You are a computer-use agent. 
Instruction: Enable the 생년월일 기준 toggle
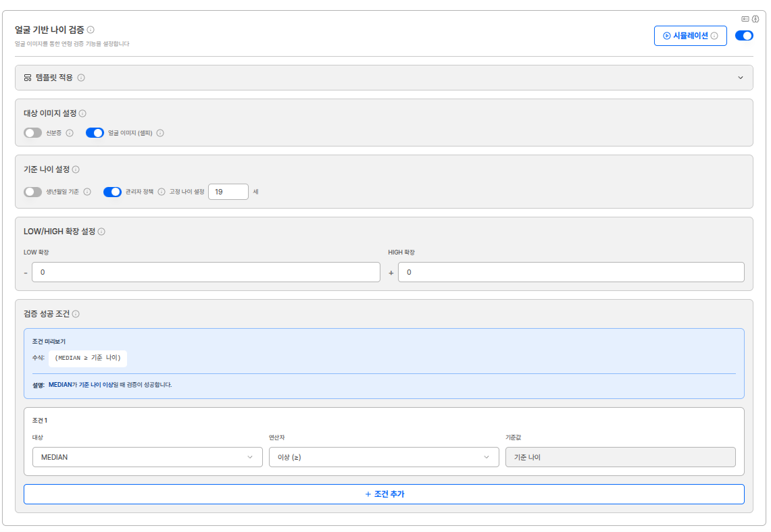pyautogui.click(x=33, y=192)
